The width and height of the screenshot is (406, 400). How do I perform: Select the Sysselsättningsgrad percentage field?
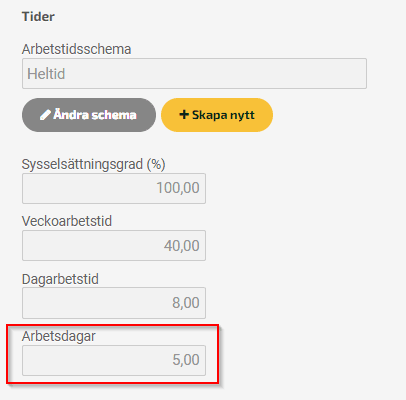click(114, 188)
